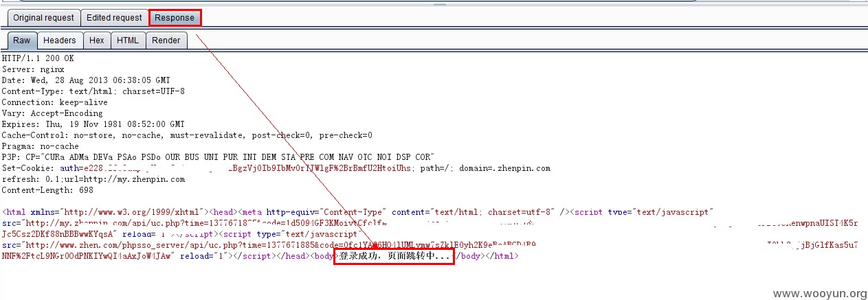This screenshot has width=868, height=300.
Task: Select the Content-Length: 698 line
Action: click(47, 190)
